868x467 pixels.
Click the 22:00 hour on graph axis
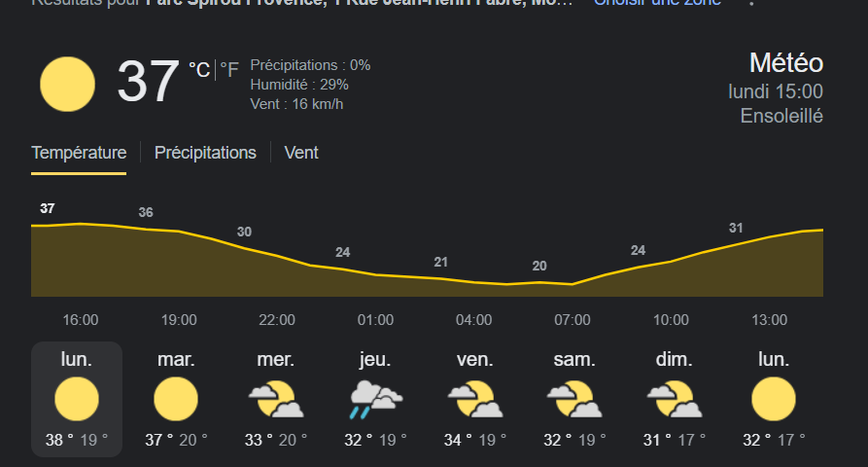(x=277, y=320)
